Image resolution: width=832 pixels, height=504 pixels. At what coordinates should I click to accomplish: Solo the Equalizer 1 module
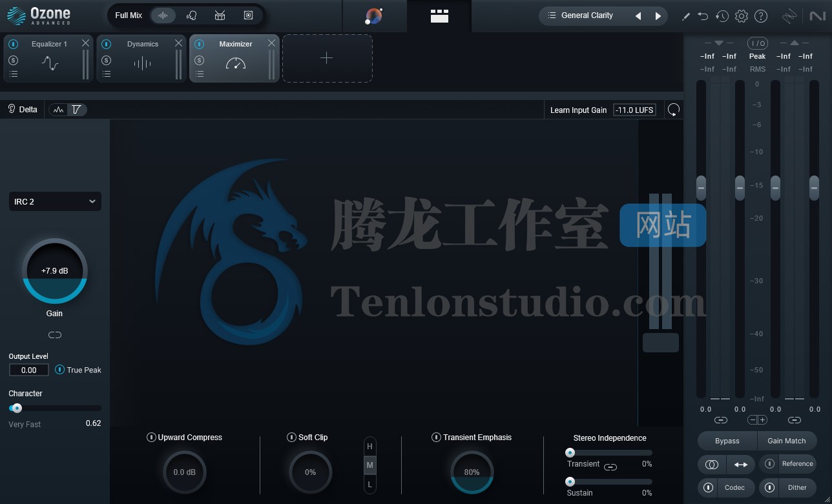14,60
